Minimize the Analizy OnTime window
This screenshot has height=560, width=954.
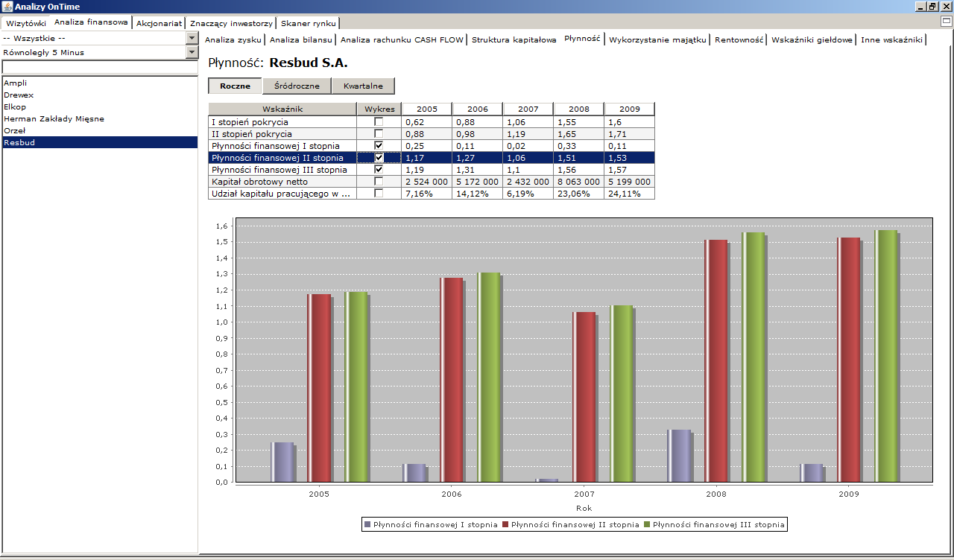click(x=919, y=7)
